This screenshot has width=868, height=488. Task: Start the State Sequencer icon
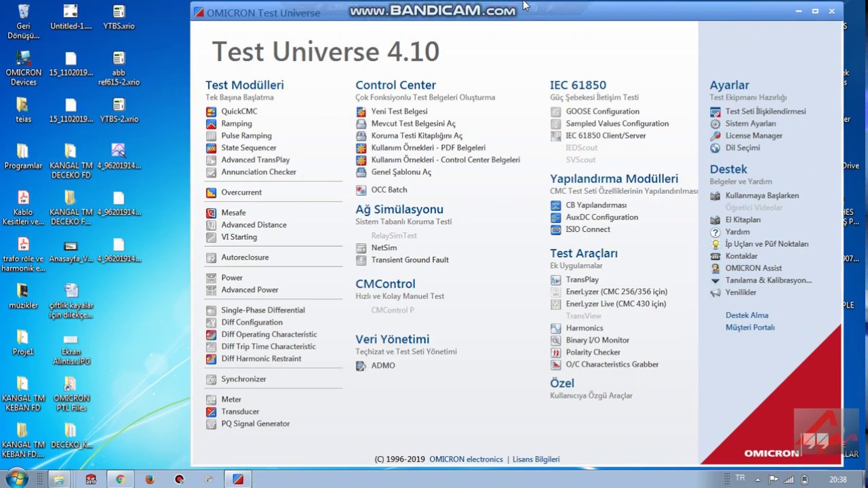click(x=211, y=148)
